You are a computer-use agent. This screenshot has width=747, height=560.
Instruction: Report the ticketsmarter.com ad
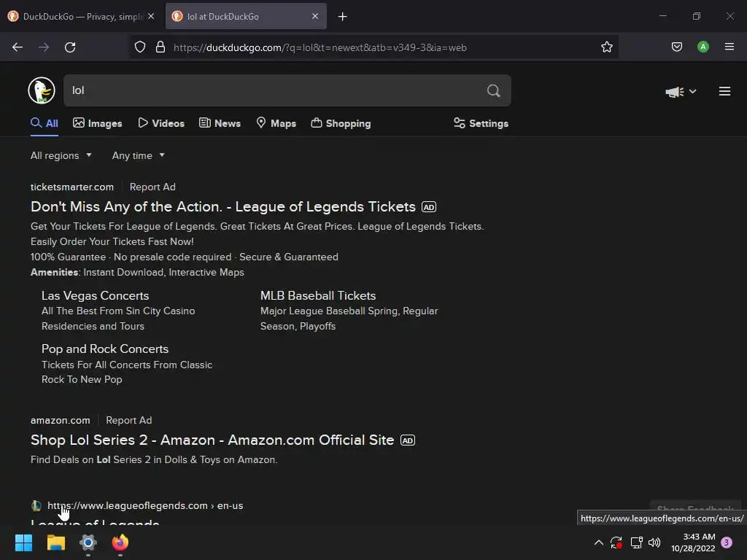[152, 187]
